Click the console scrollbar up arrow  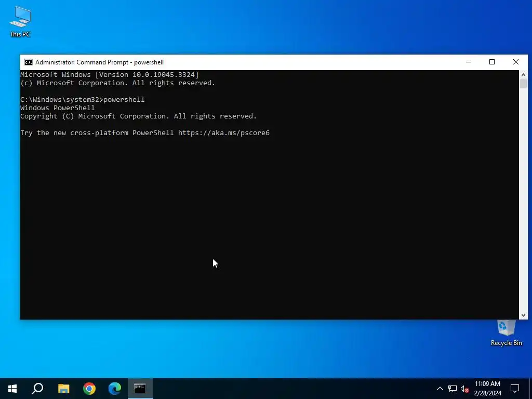point(523,75)
